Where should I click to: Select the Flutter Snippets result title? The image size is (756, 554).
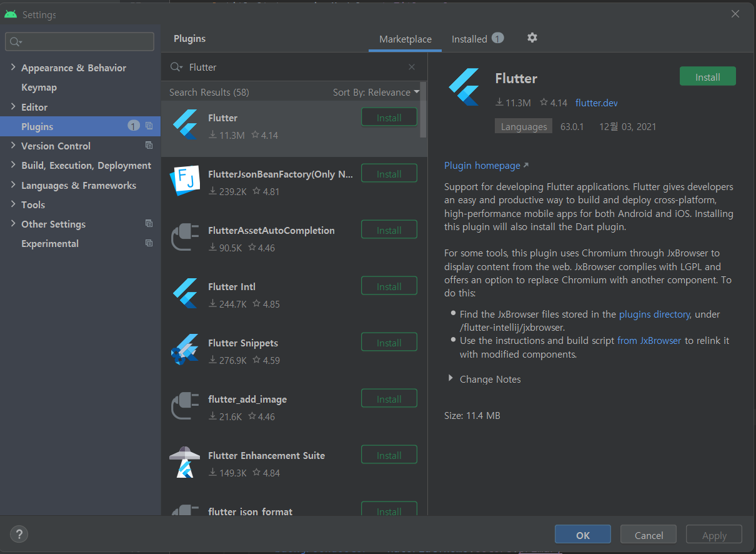[243, 343]
